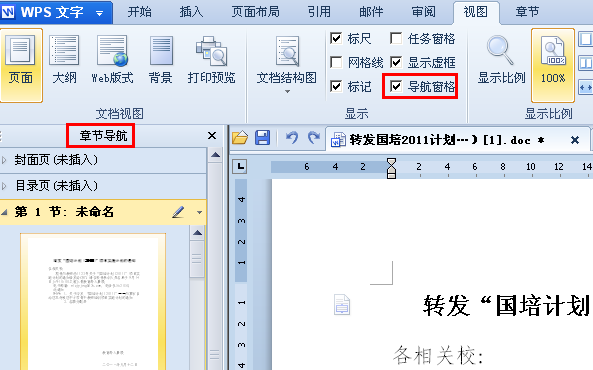Select the page width arrows icon
Image resolution: width=593 pixels, height=370 pixels.
585,88
